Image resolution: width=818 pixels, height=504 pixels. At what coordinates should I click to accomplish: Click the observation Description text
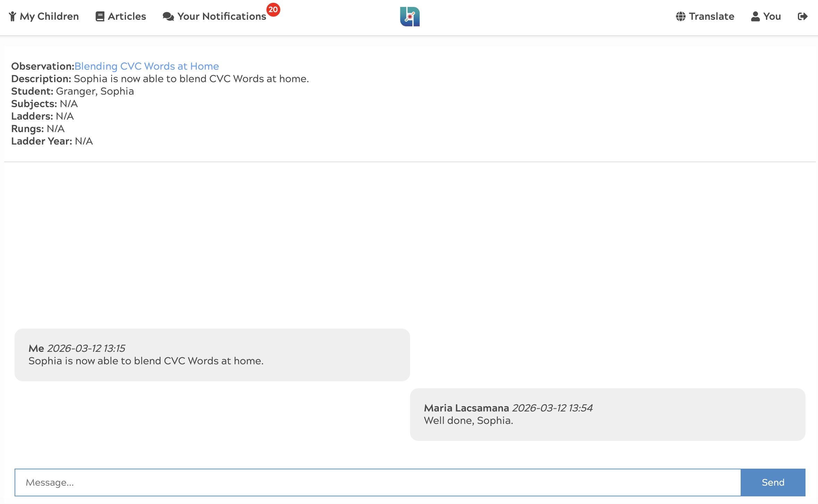(191, 79)
